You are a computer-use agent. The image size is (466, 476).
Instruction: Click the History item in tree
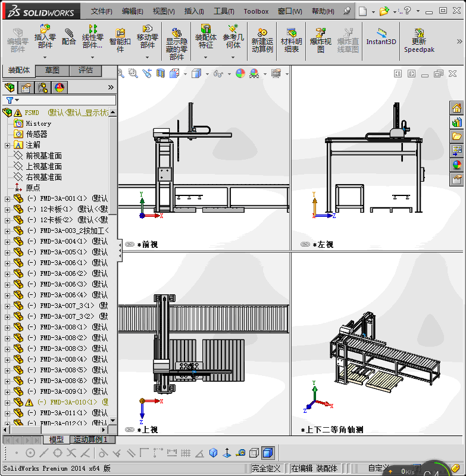pos(39,123)
